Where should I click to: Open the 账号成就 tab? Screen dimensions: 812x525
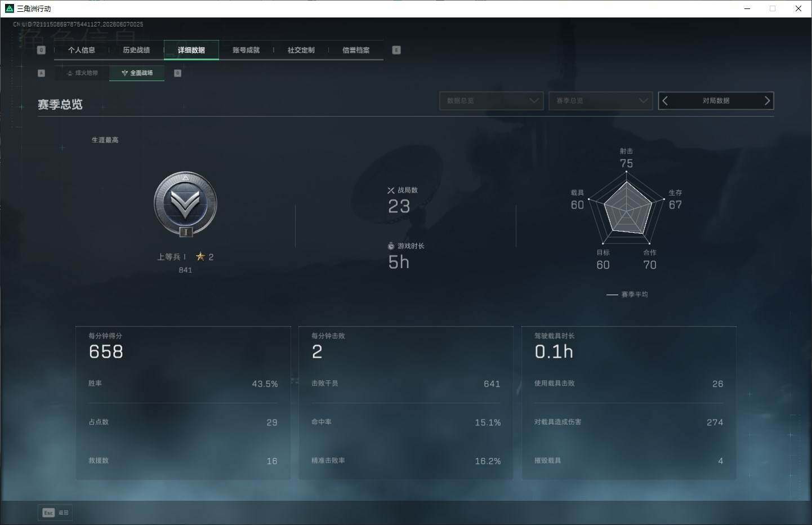click(x=246, y=50)
